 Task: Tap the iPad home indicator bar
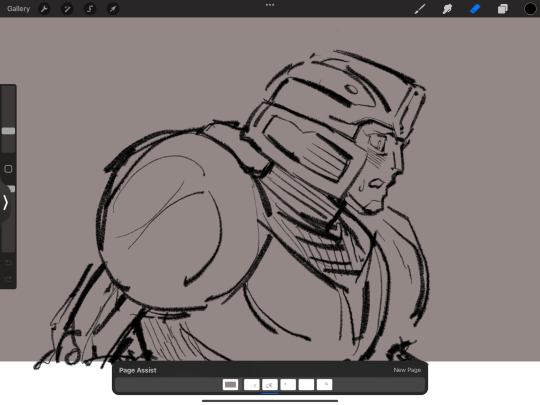click(x=270, y=401)
